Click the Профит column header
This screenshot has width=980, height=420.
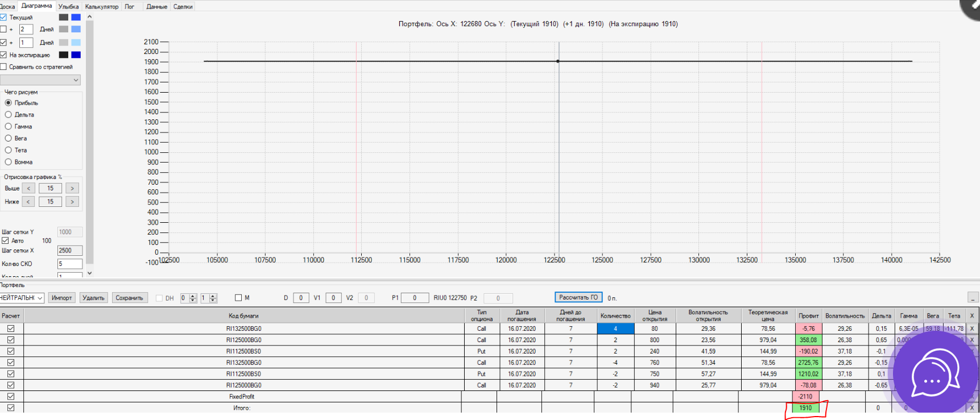(808, 315)
